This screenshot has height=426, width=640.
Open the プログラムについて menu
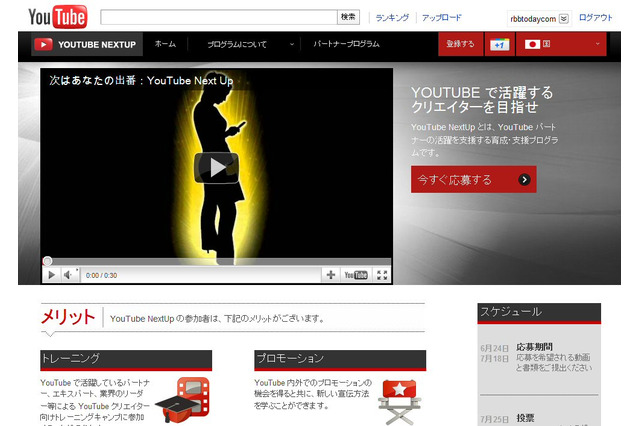tap(237, 44)
